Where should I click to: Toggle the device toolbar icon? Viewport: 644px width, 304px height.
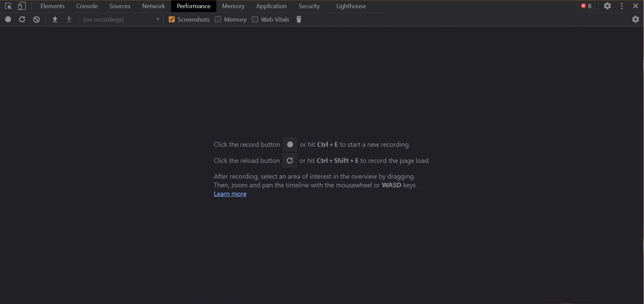(22, 6)
